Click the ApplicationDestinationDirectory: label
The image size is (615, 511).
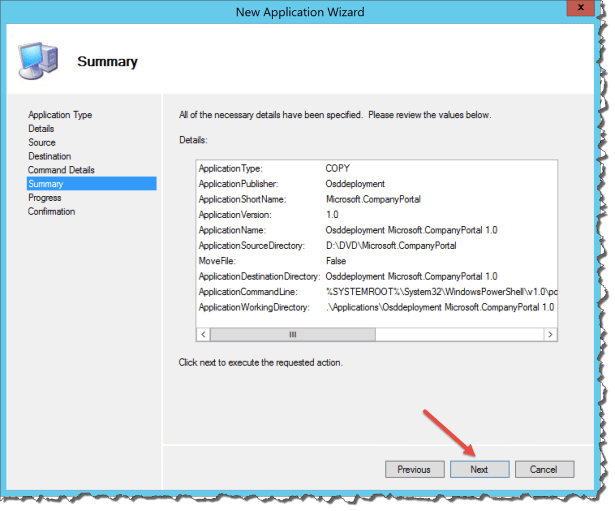point(260,276)
